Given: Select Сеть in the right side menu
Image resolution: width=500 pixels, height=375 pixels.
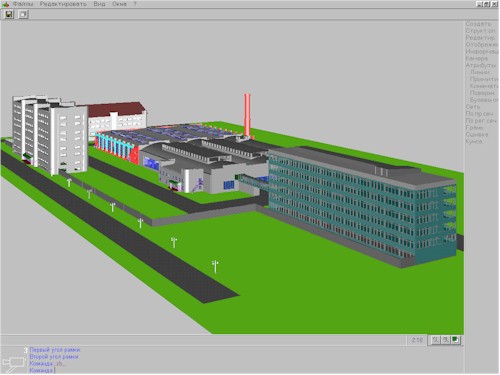Looking at the screenshot, I should (473, 107).
